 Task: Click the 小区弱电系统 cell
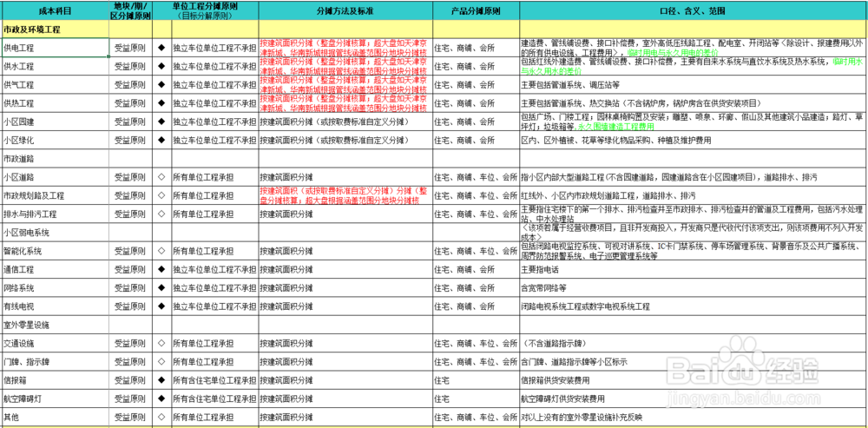click(54, 233)
